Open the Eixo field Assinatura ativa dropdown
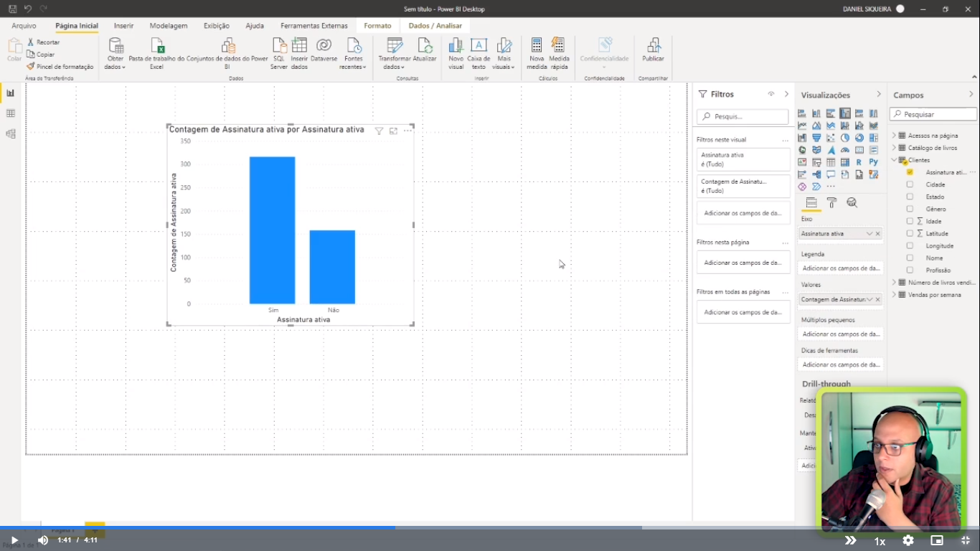Image resolution: width=980 pixels, height=551 pixels. point(870,234)
